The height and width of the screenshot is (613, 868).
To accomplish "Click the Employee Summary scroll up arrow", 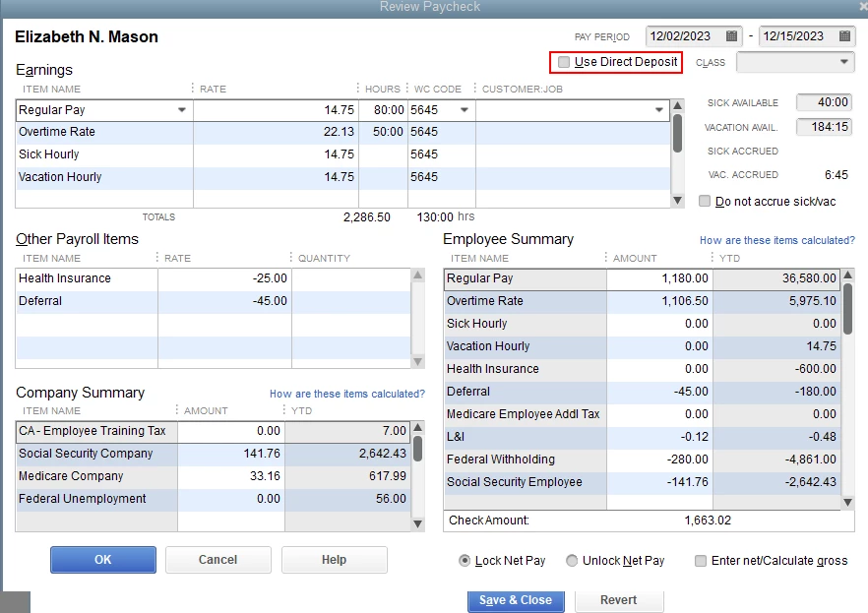I will pos(847,275).
